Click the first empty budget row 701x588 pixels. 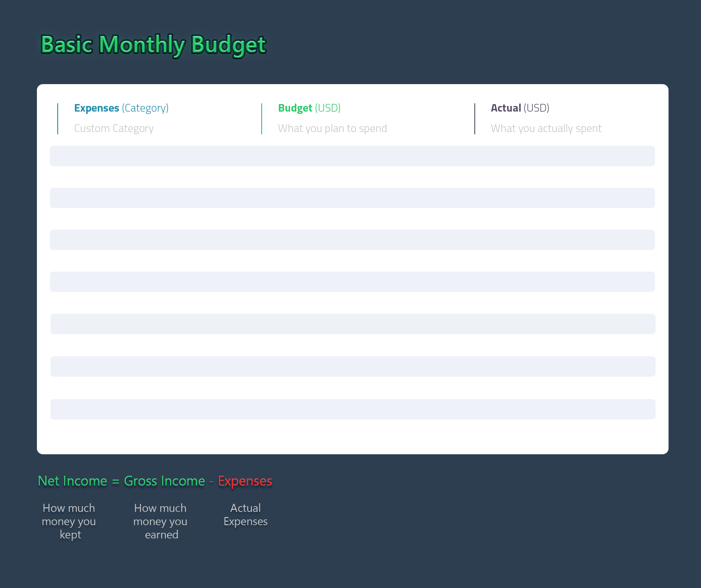tap(352, 156)
